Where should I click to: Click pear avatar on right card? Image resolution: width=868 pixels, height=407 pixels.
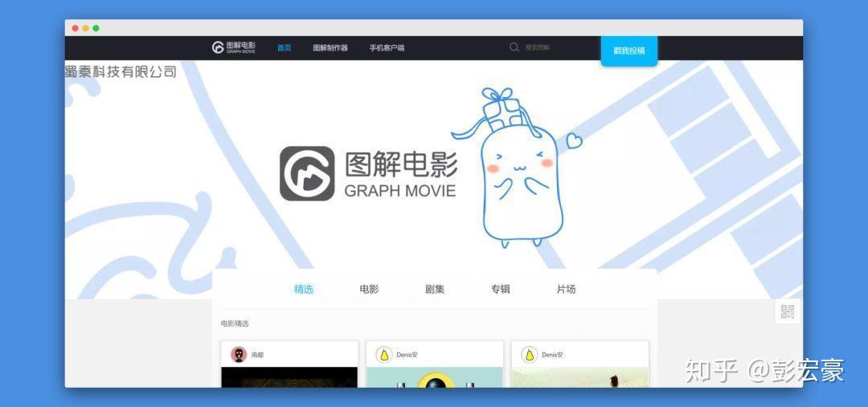click(x=529, y=355)
